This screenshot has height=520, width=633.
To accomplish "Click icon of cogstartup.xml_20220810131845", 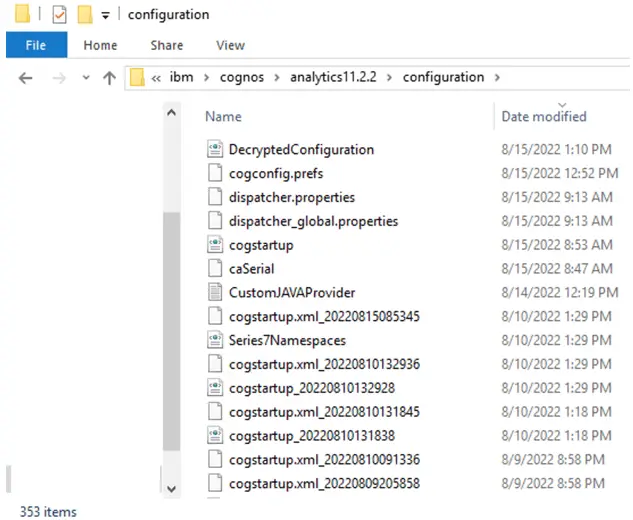I will tap(215, 411).
